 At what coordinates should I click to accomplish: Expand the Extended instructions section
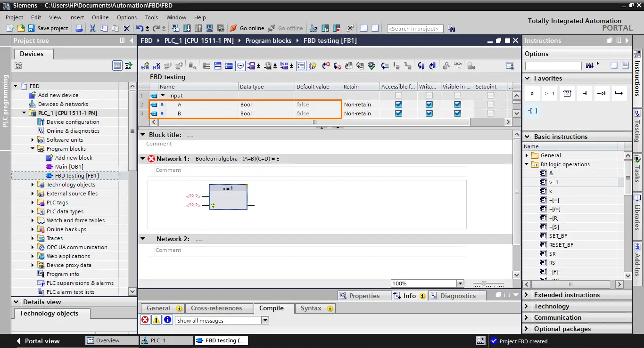[x=527, y=295]
